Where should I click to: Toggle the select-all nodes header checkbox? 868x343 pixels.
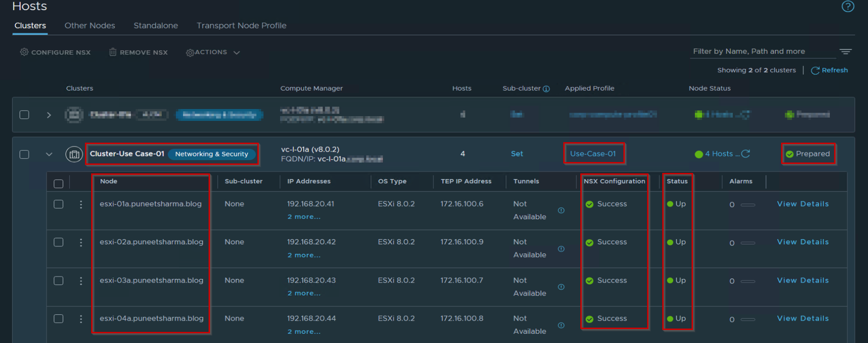coord(59,184)
